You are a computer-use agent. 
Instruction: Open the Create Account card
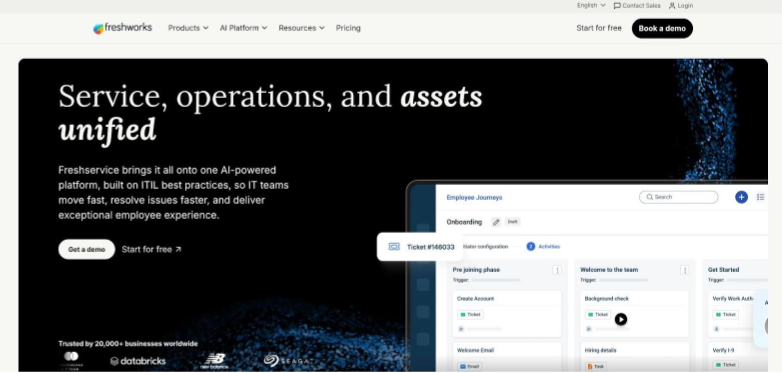pyautogui.click(x=507, y=314)
